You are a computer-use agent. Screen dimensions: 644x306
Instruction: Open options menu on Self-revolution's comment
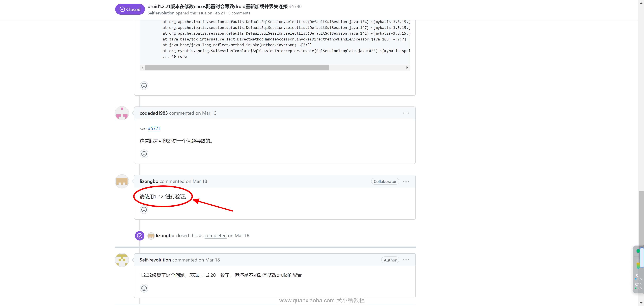406,260
